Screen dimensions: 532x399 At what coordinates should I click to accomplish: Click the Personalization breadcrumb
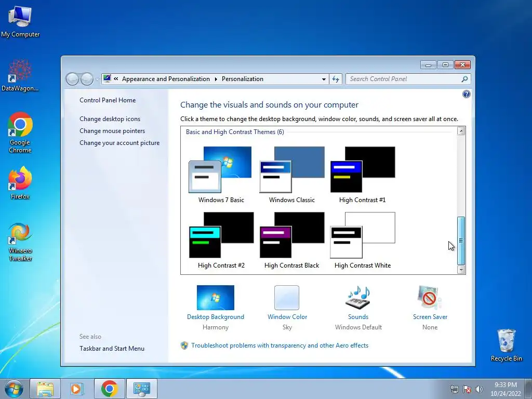pos(243,79)
